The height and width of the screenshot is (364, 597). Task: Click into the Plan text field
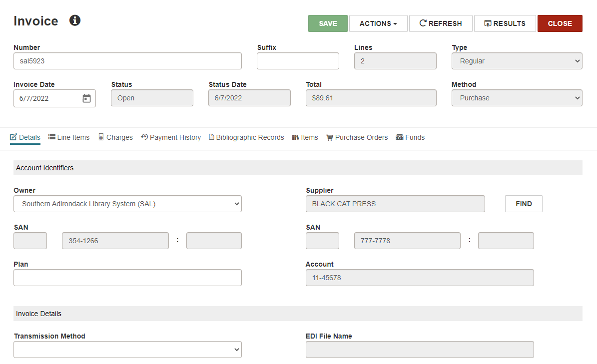click(x=127, y=278)
